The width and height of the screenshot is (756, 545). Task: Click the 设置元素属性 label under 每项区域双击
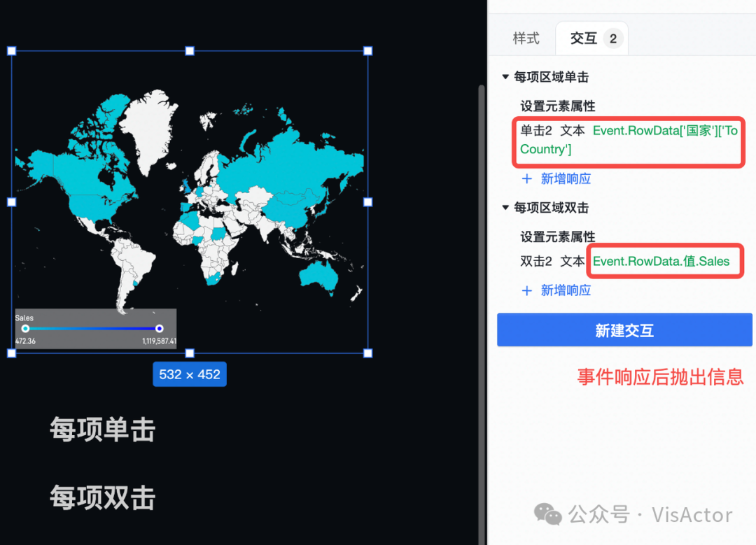click(558, 236)
